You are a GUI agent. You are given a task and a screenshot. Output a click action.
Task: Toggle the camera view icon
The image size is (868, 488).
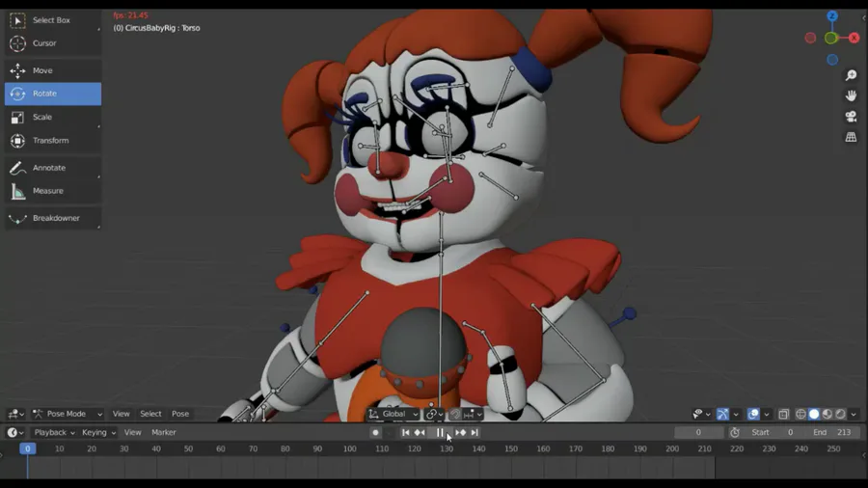851,116
